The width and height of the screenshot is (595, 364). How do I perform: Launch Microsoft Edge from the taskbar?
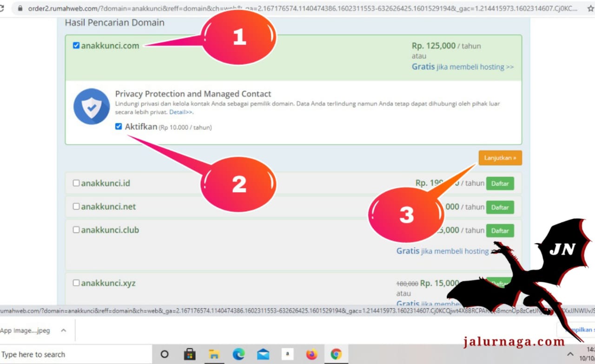(x=238, y=354)
